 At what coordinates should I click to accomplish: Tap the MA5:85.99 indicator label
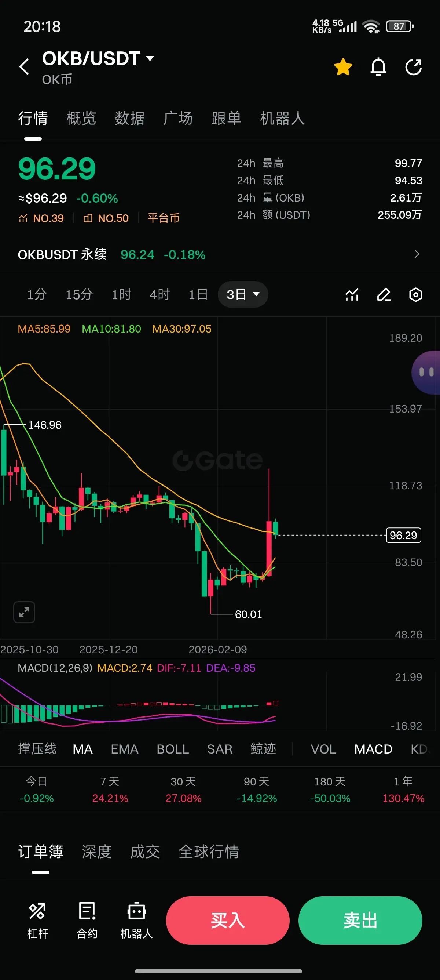(x=44, y=329)
